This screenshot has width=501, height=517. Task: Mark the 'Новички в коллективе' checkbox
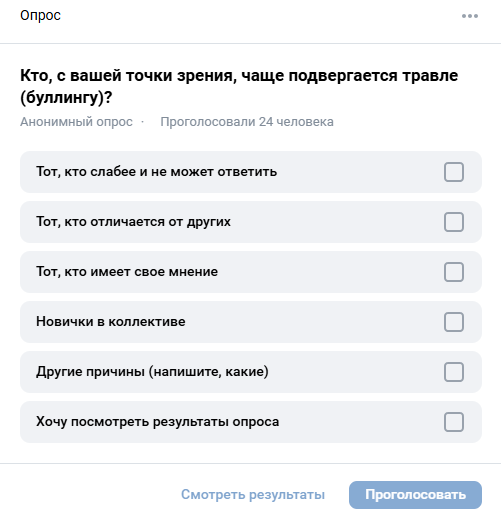tap(454, 322)
